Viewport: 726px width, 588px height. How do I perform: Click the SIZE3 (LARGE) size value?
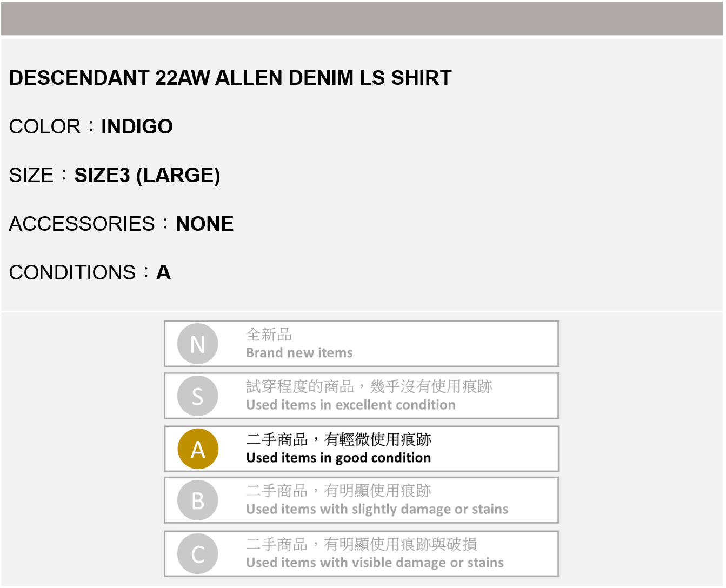tap(147, 175)
